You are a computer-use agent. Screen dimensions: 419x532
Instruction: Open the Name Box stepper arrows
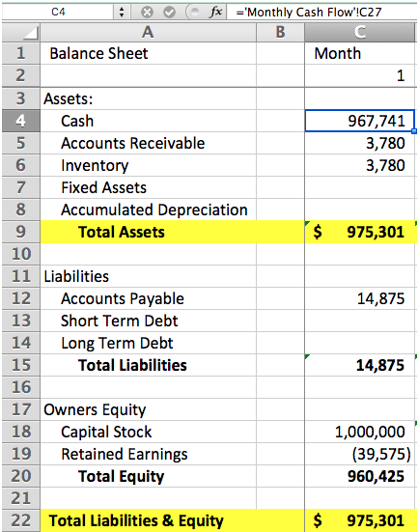tap(122, 13)
